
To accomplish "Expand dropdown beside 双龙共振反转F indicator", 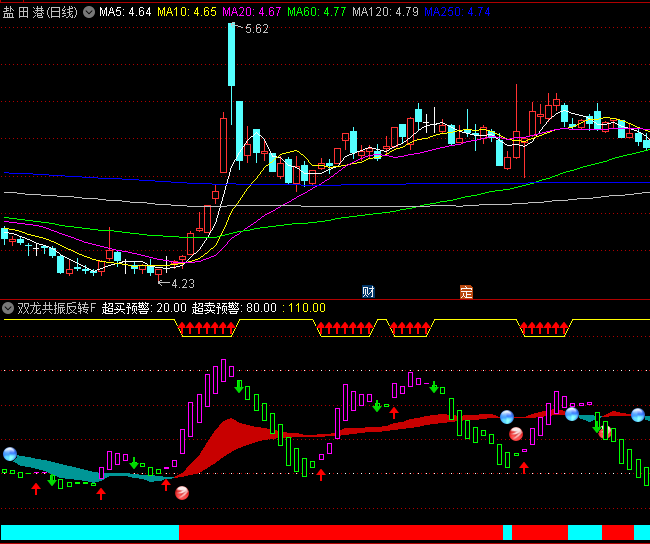I will pos(8,308).
